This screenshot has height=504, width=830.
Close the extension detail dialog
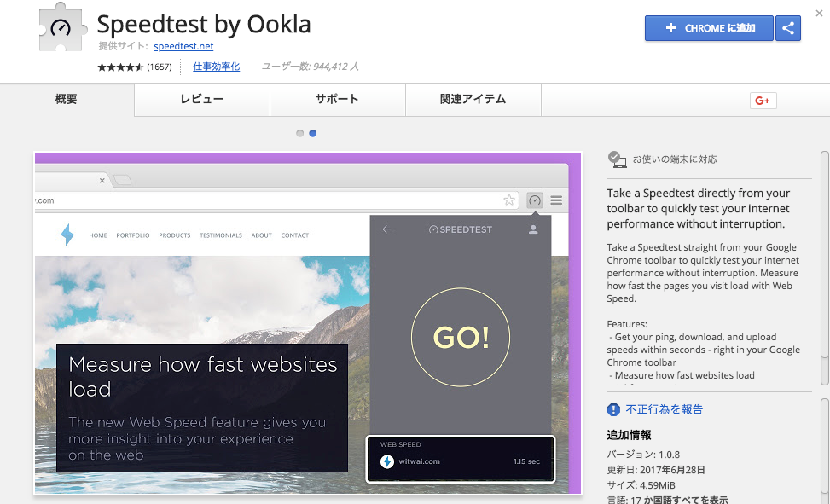819,13
